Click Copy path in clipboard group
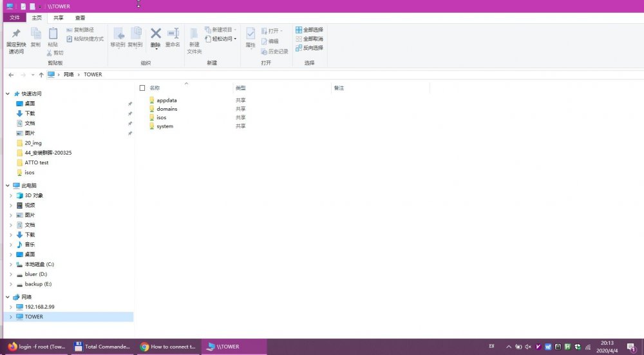The height and width of the screenshot is (355, 644). click(80, 30)
